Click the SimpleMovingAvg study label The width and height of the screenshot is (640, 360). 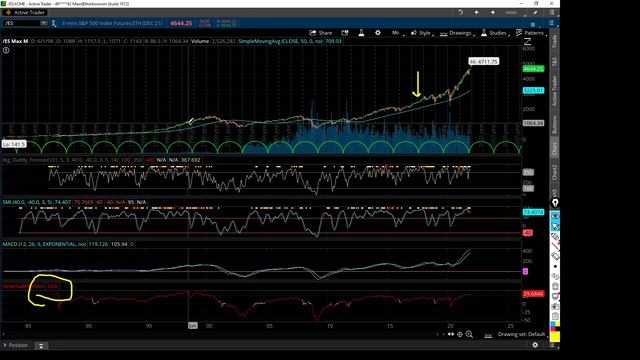[x=281, y=41]
